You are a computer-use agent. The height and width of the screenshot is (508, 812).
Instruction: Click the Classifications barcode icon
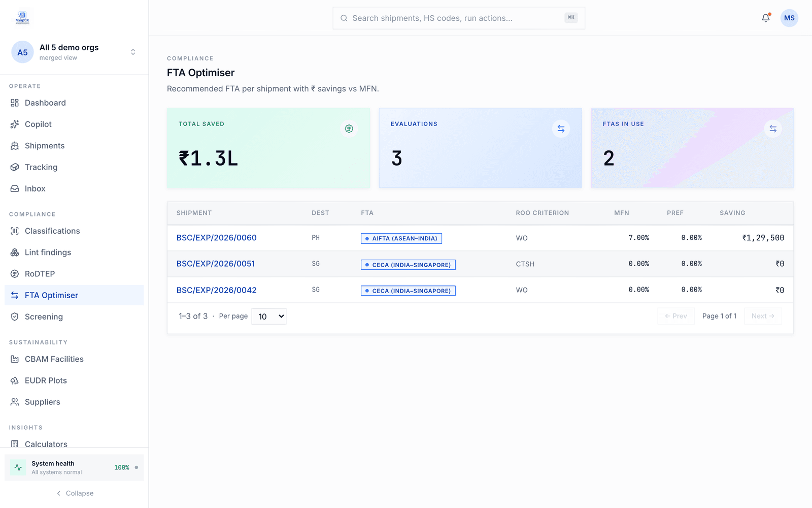(15, 231)
